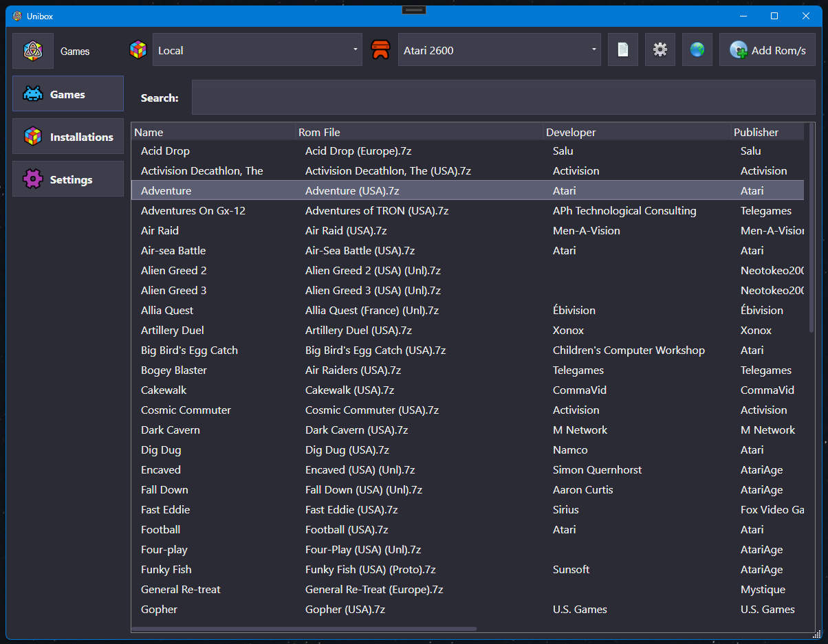Click the Namco developer cell
The width and height of the screenshot is (828, 644).
pos(570,449)
